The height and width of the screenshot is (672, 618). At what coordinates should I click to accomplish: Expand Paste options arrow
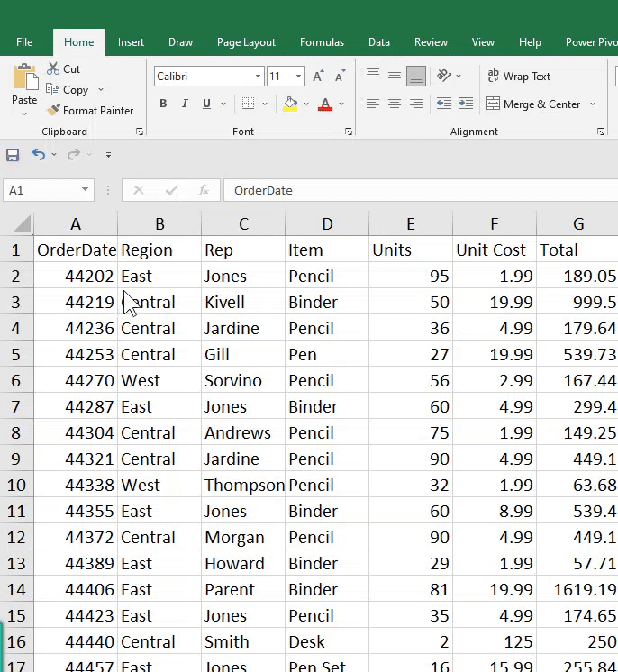click(x=24, y=114)
